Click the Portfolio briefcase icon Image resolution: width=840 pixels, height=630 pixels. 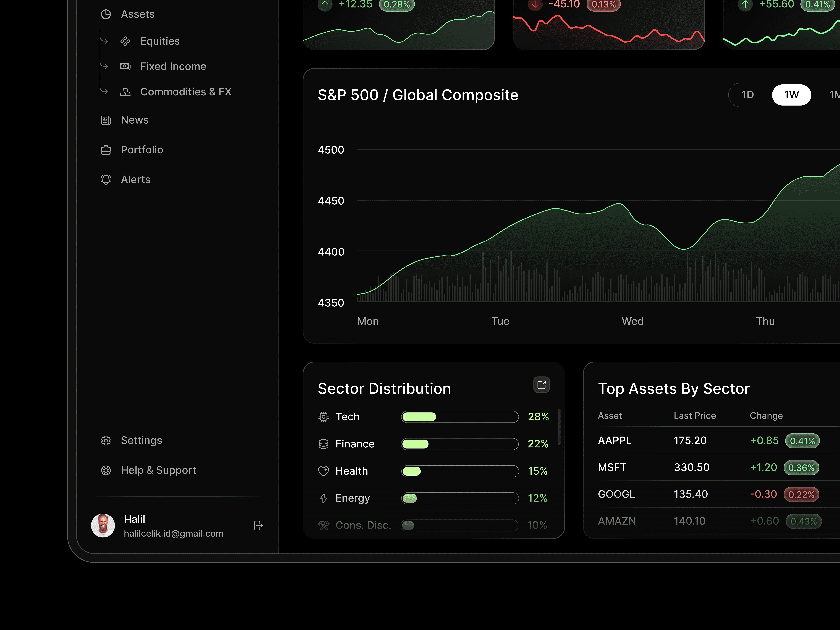(106, 150)
